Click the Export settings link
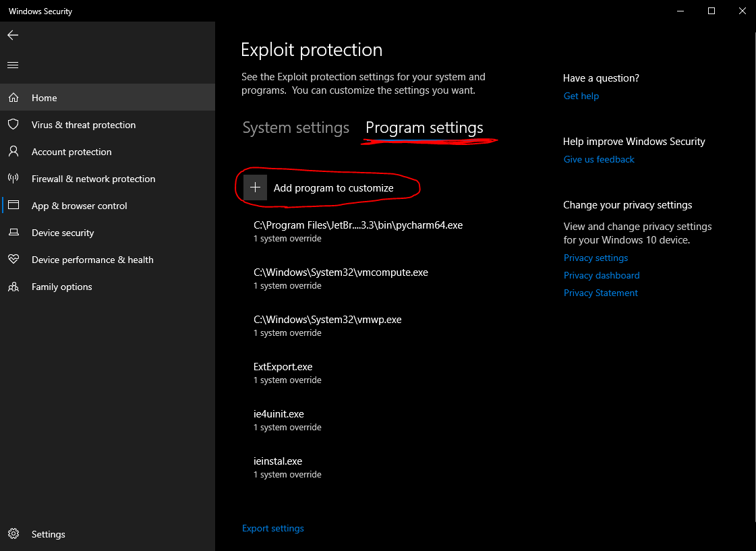The image size is (756, 551). (x=272, y=529)
